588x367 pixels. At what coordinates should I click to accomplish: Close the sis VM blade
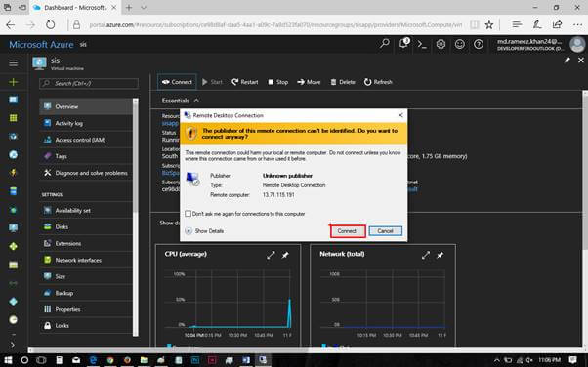coord(581,60)
